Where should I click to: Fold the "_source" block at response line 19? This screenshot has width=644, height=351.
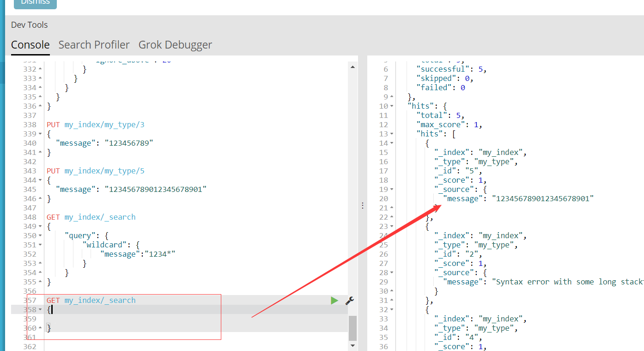(392, 190)
